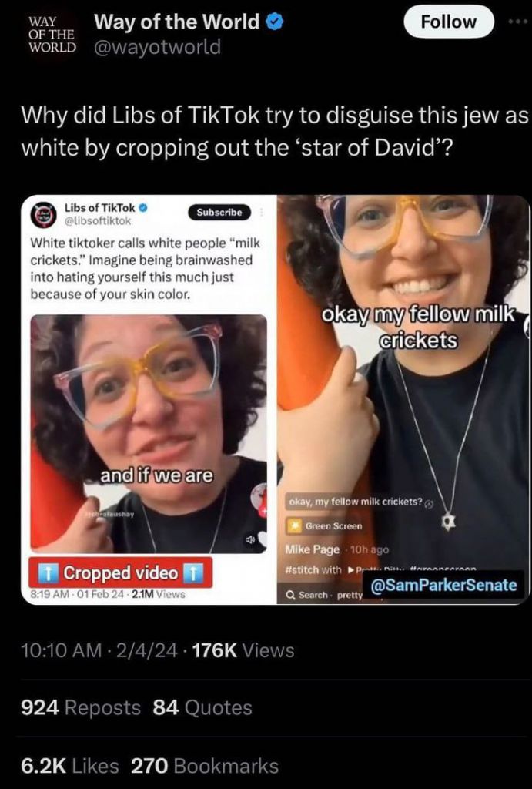The height and width of the screenshot is (789, 532).
Task: Click the 84 Quotes count
Action: pyautogui.click(x=202, y=708)
